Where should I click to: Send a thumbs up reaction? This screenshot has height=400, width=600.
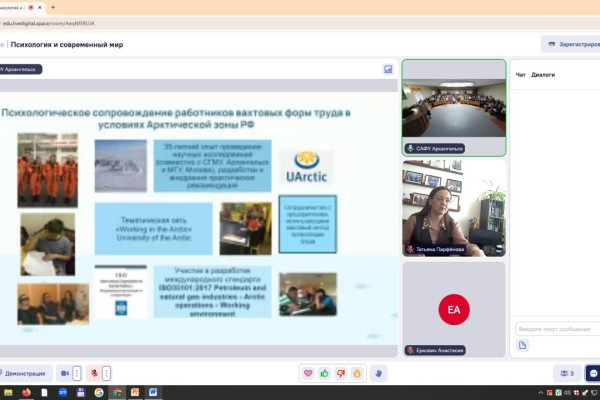(324, 373)
